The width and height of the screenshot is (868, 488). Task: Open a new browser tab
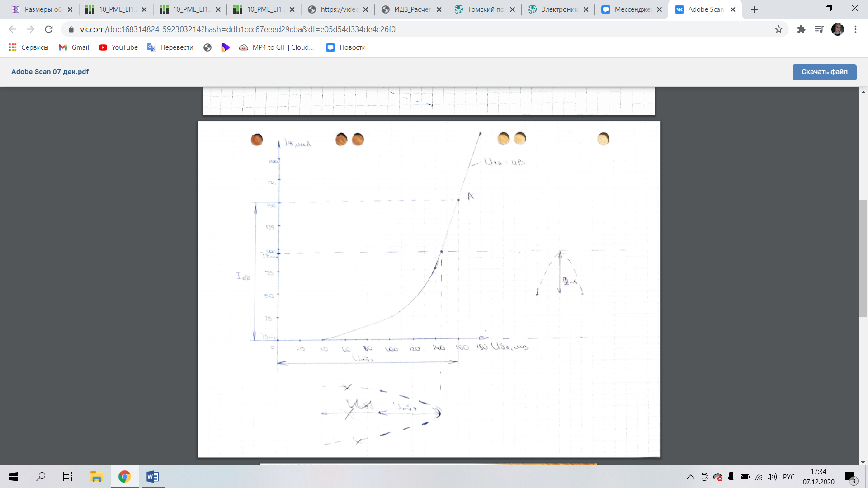[754, 9]
